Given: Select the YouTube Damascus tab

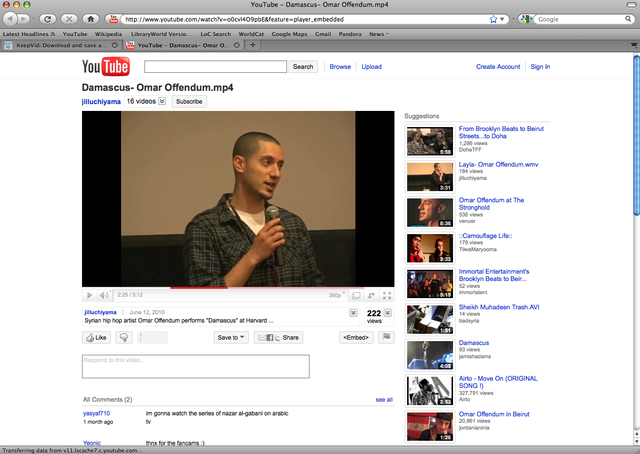Looking at the screenshot, I should tap(183, 45).
